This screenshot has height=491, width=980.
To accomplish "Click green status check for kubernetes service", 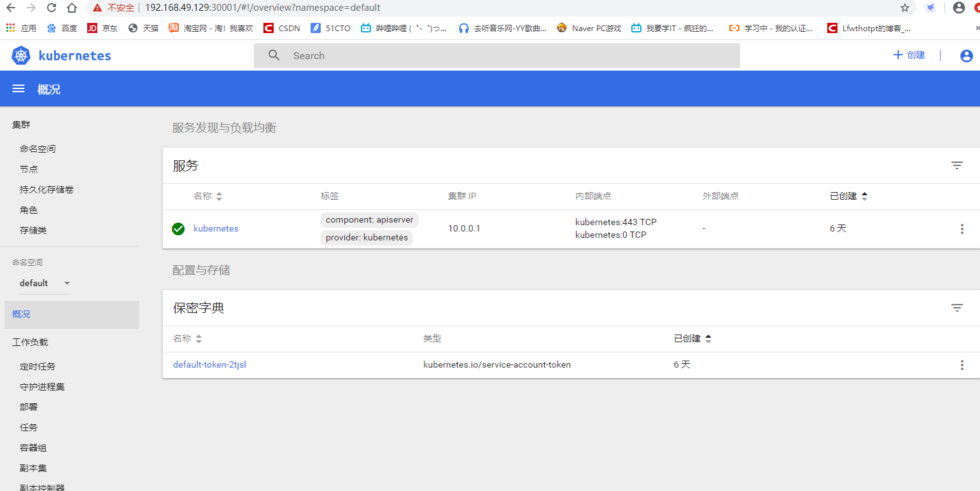I will (x=178, y=229).
